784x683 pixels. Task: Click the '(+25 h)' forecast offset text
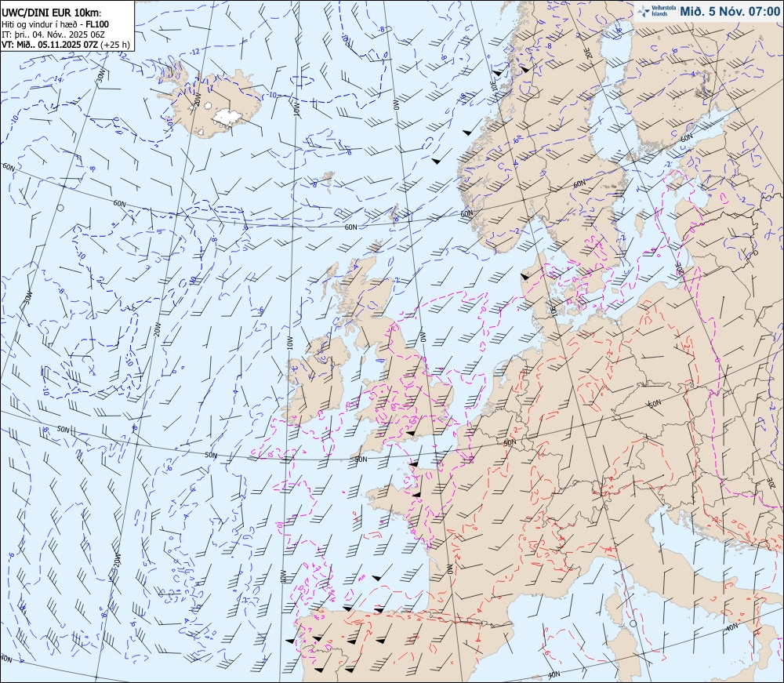pyautogui.click(x=115, y=45)
